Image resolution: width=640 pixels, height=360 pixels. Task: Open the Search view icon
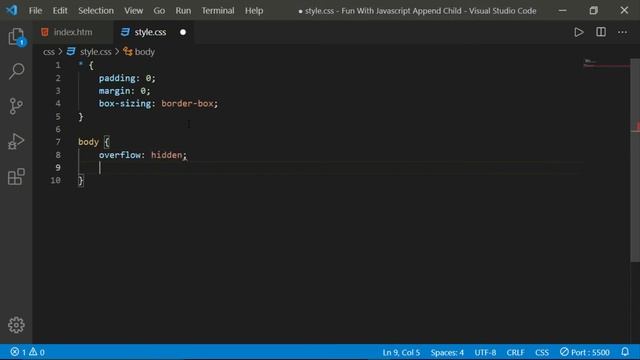click(x=16, y=71)
